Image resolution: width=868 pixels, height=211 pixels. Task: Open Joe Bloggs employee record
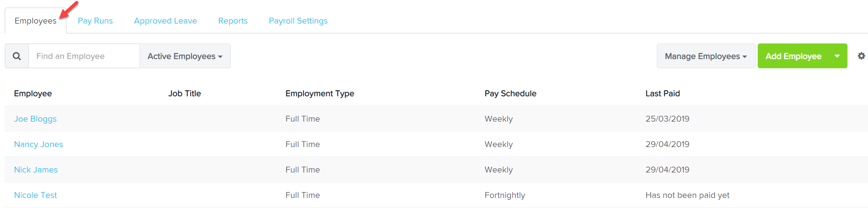pos(35,119)
